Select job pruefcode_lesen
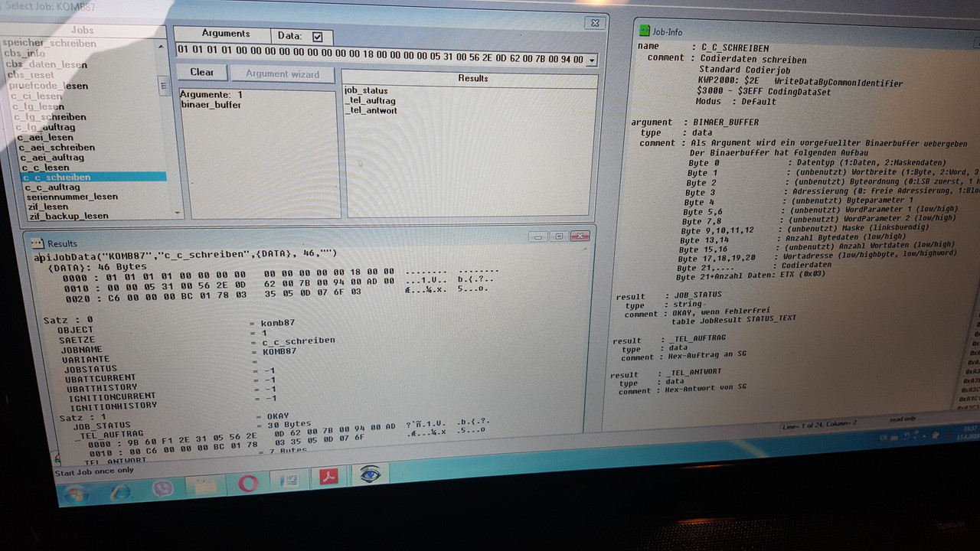 pos(48,86)
